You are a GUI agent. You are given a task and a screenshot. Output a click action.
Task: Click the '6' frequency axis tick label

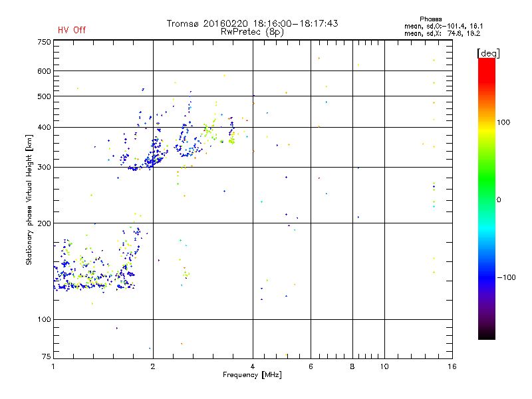(311, 366)
